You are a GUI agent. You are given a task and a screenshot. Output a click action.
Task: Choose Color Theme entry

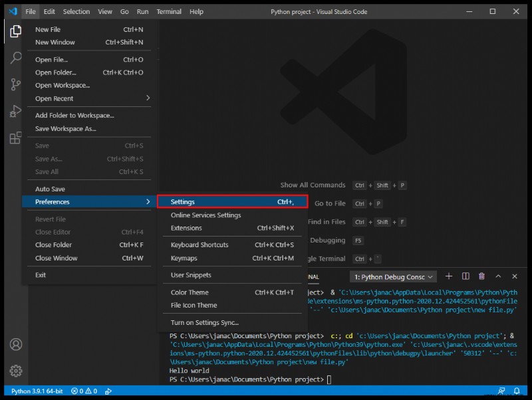[232, 292]
